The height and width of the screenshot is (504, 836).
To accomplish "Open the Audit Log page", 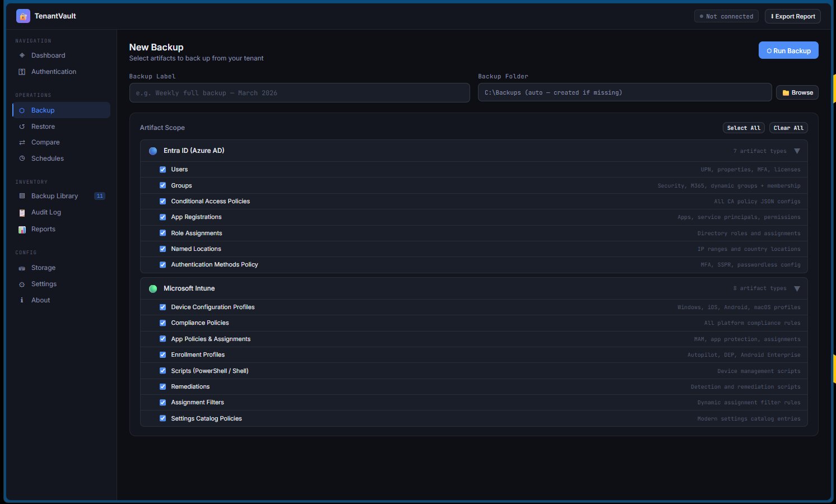I will point(61,212).
